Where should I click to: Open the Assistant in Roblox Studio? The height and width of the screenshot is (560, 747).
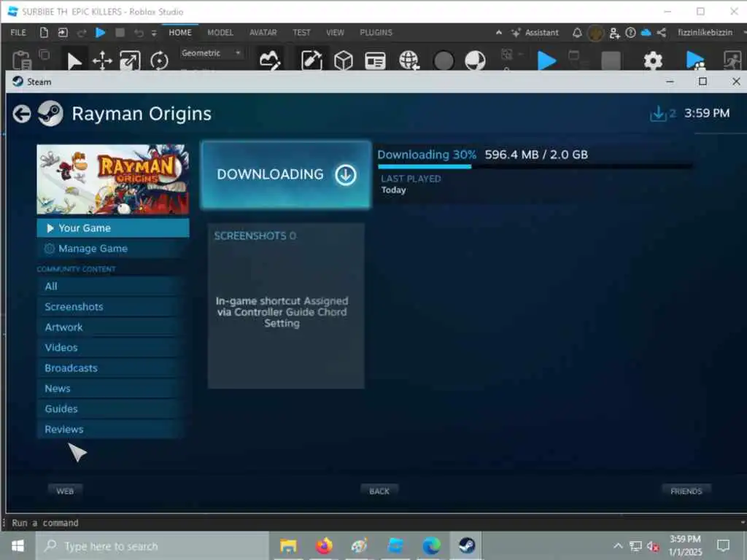(x=535, y=32)
